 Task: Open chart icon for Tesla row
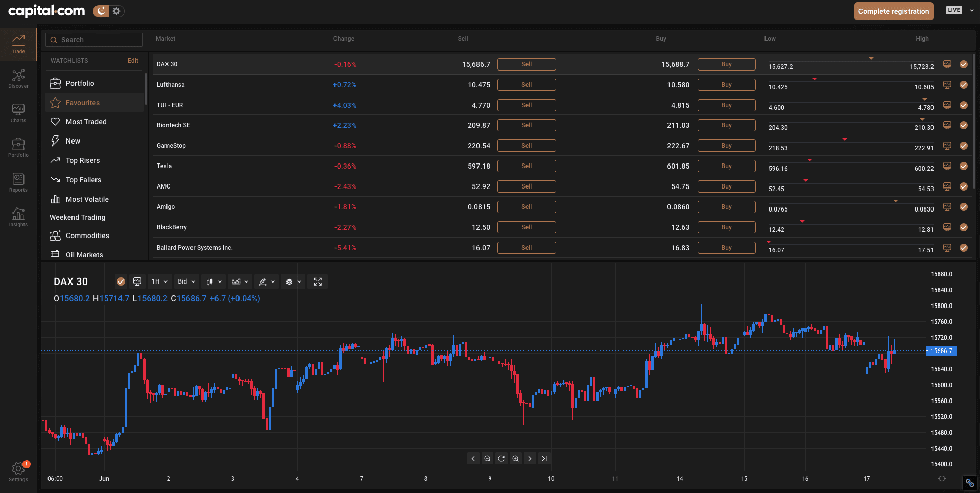pos(947,166)
